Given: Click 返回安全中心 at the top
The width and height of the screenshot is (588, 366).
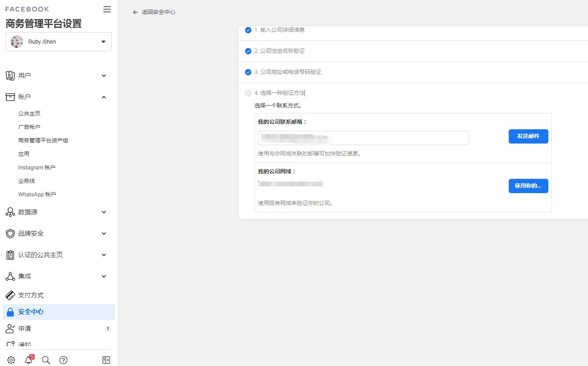Looking at the screenshot, I should 154,12.
